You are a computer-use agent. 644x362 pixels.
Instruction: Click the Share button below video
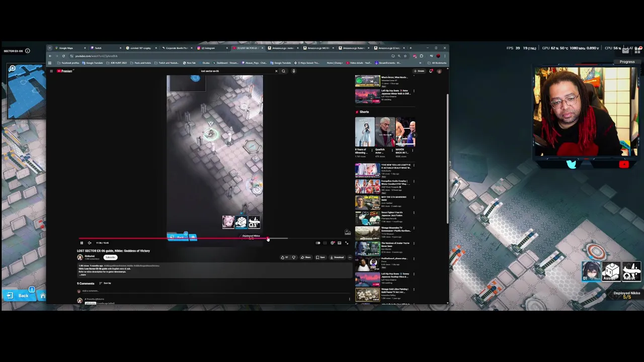click(x=306, y=257)
